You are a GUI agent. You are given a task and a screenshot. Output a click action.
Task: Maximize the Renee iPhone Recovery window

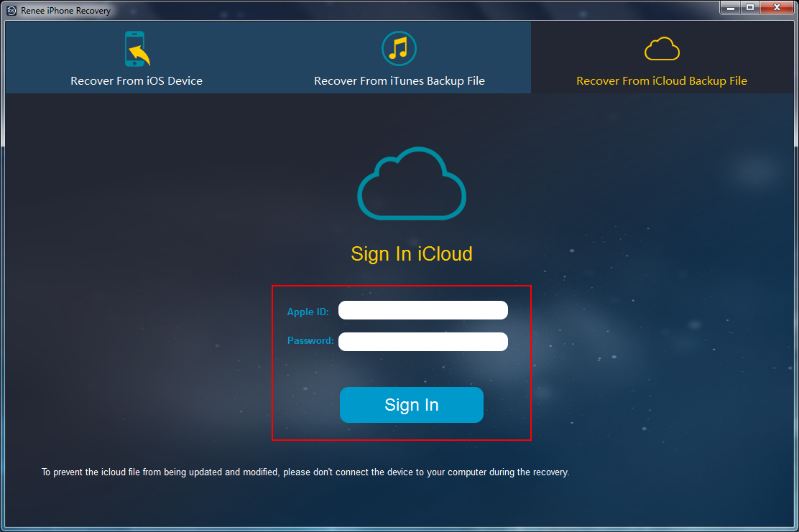click(751, 7)
